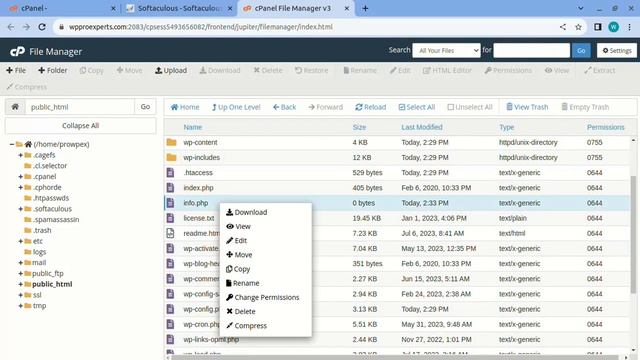This screenshot has height=360, width=640.
Task: Click the Compress toolbar button
Action: 27,87
